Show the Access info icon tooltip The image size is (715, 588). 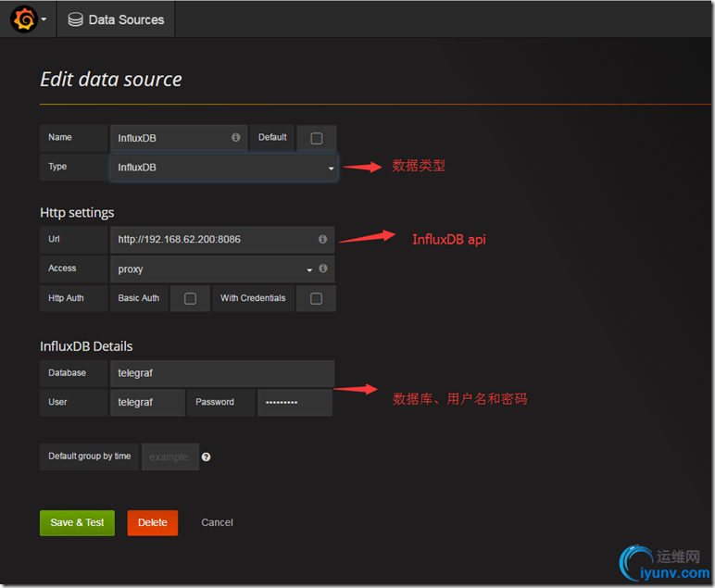click(x=323, y=269)
